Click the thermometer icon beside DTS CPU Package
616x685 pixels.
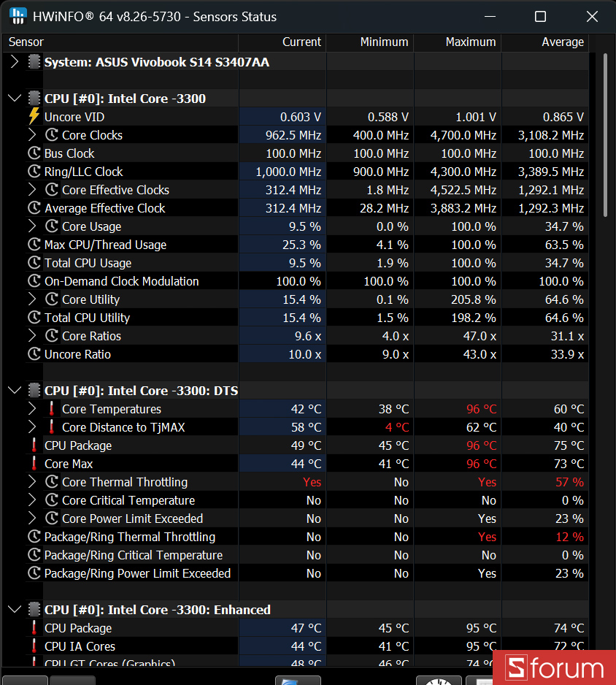(34, 445)
